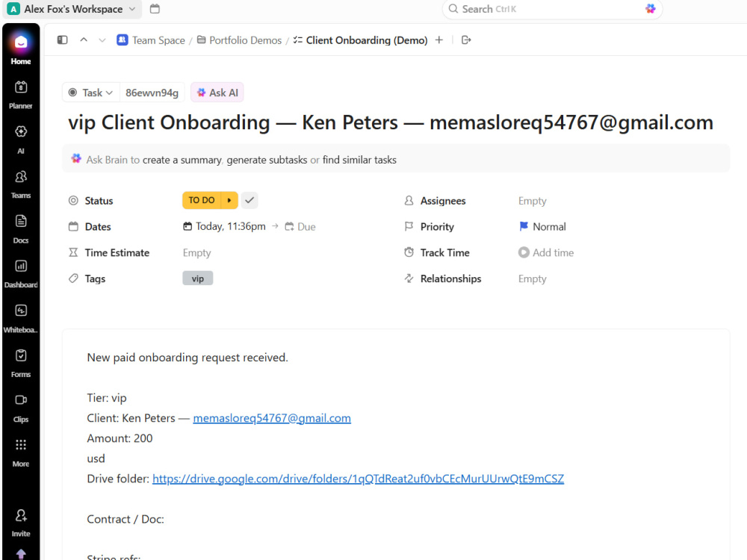
Task: Advance status with the TO DO arrow
Action: 229,200
